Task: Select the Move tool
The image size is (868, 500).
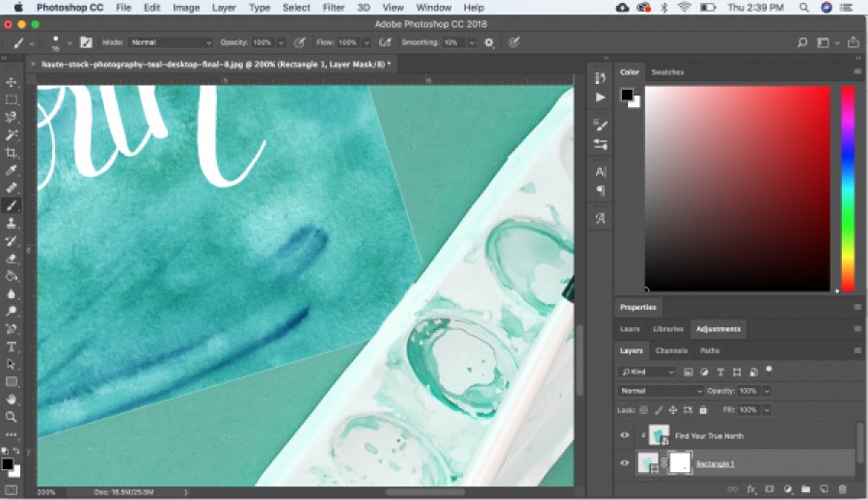Action: pos(12,82)
